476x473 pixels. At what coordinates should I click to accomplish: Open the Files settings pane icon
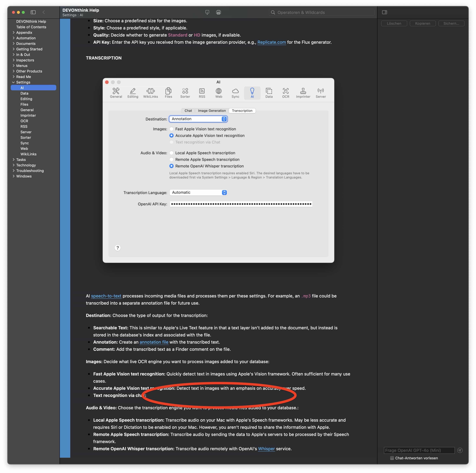169,93
